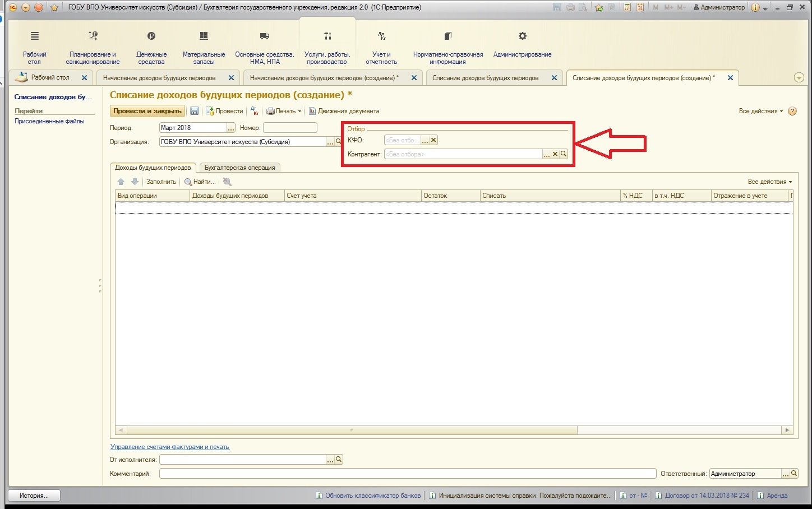
Task: Open От исполнителя selection ellipsis button
Action: (330, 460)
